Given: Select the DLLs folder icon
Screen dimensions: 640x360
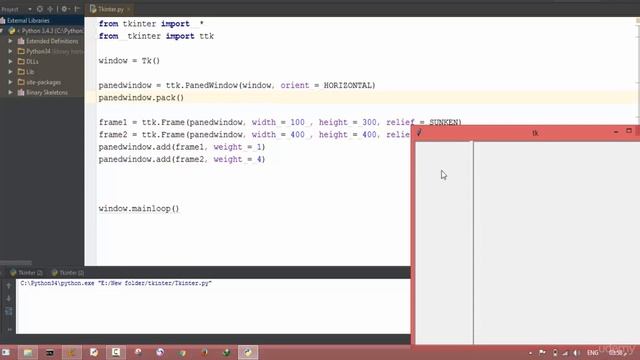Looking at the screenshot, I should 21,62.
